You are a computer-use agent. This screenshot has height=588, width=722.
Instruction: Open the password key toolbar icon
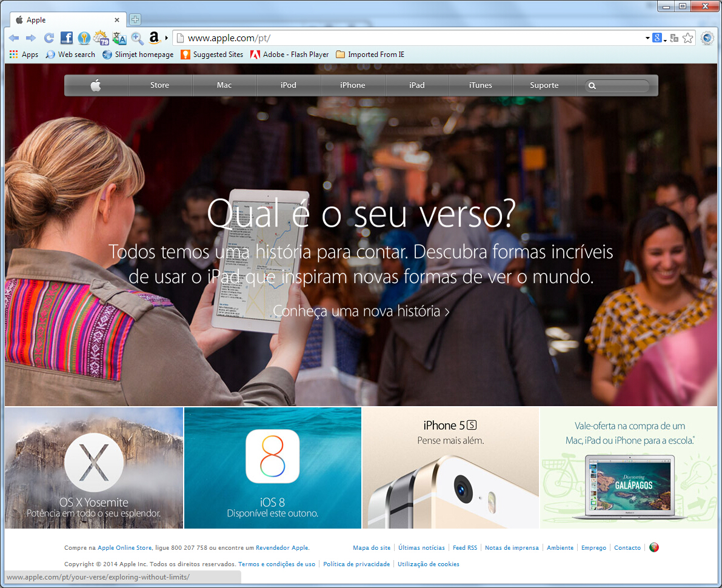coord(84,38)
